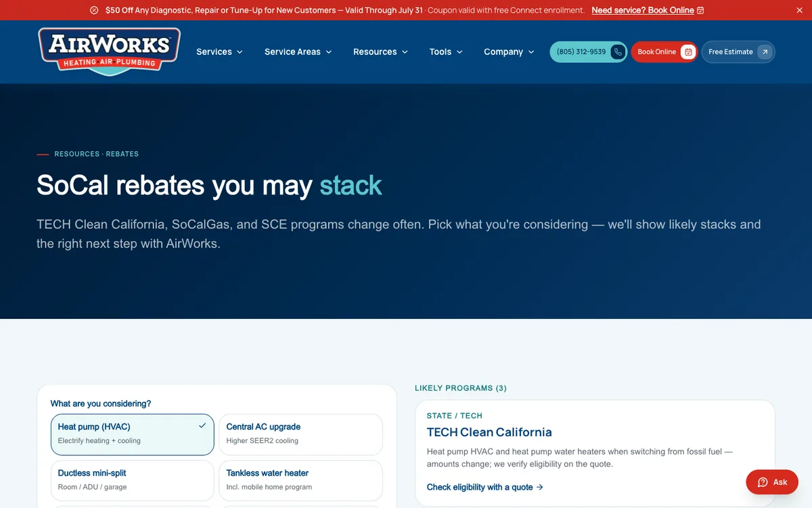Select Heat pump (HVAC) option
The image size is (812, 508).
(x=133, y=434)
